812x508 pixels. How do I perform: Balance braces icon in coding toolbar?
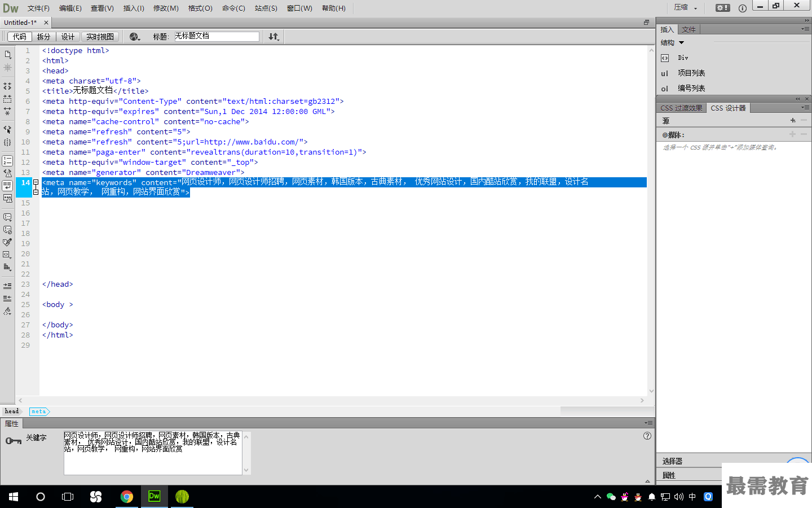(7, 142)
